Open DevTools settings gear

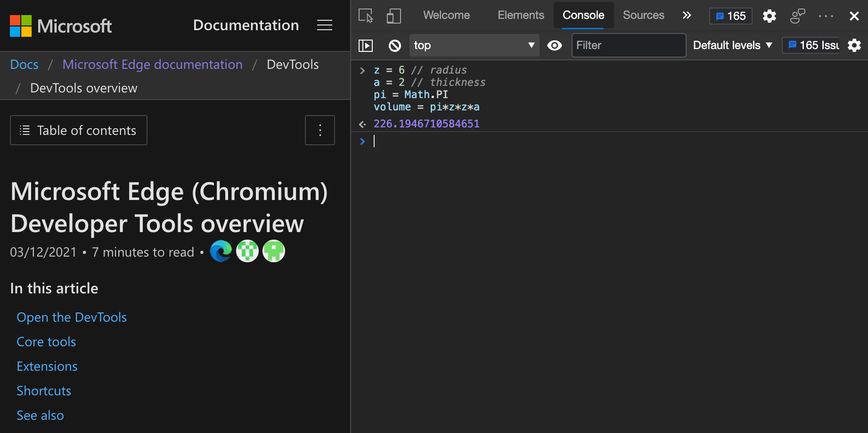(769, 16)
